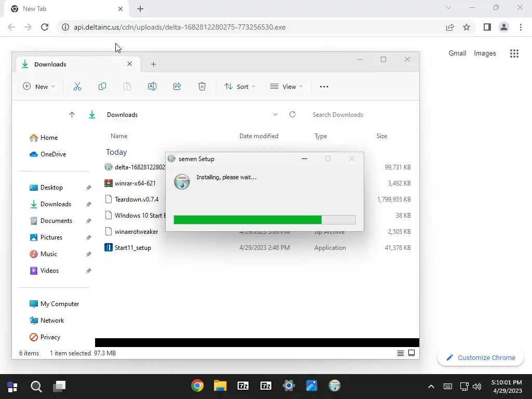Click Chrome's share page icon in address bar
The image size is (532, 399).
coord(450,27)
